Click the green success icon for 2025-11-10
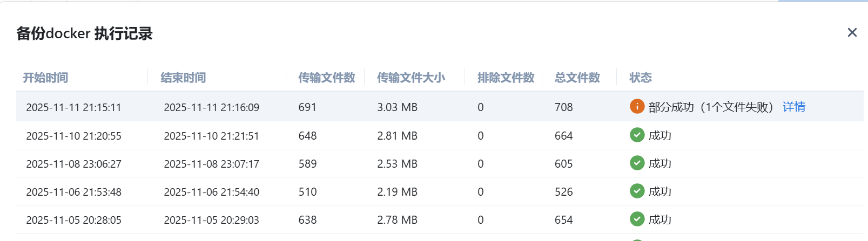The height and width of the screenshot is (241, 868). click(x=637, y=135)
